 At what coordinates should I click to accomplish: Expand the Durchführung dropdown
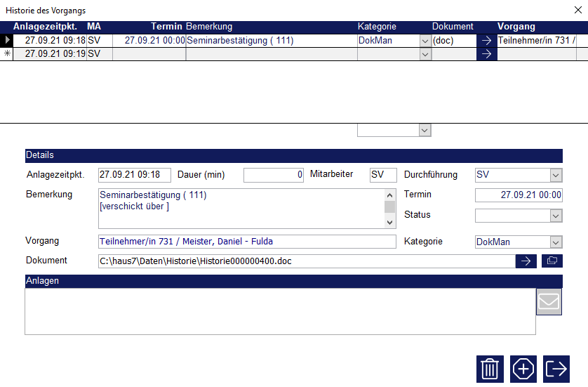[556, 175]
